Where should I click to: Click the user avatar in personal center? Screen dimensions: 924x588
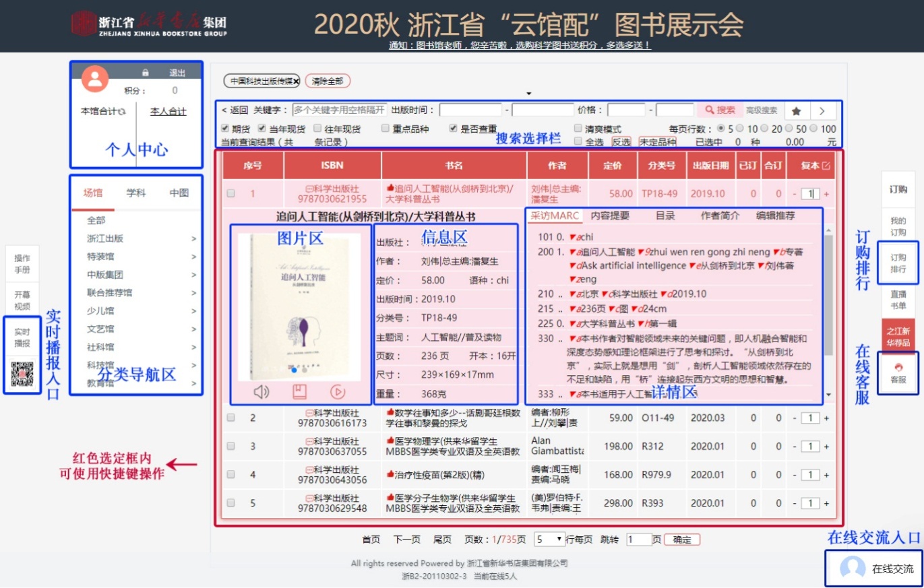(95, 79)
